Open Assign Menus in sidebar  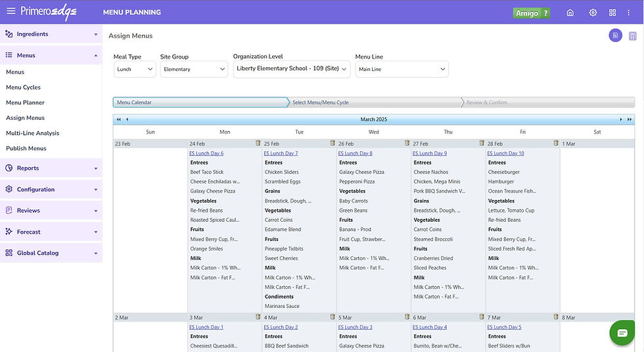pos(25,118)
